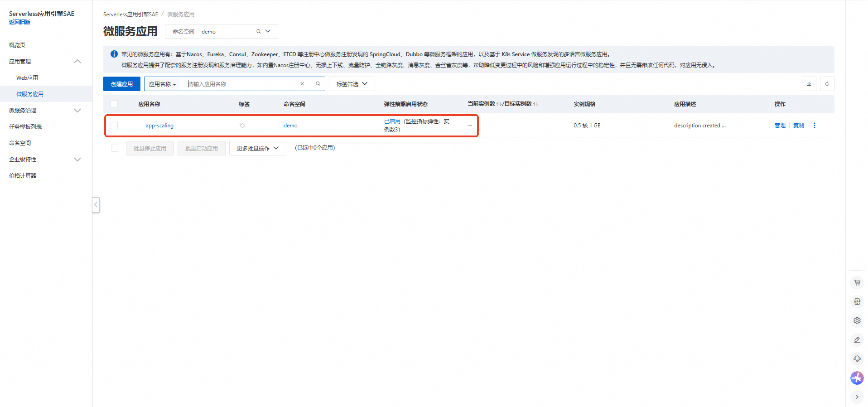
Task: Check the app-scaling row checkbox
Action: pyautogui.click(x=114, y=126)
